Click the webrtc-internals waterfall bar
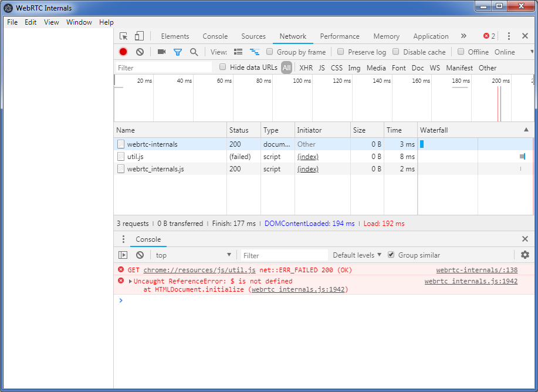 click(422, 144)
